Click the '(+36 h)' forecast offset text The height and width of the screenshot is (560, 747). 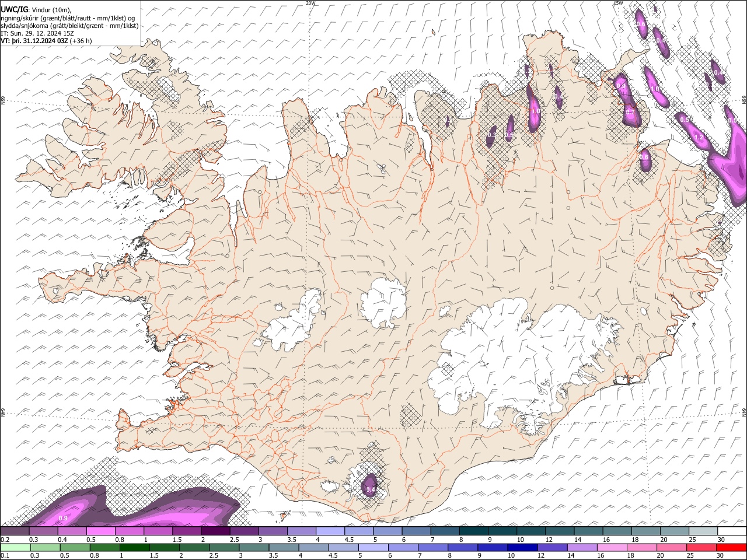pos(81,41)
